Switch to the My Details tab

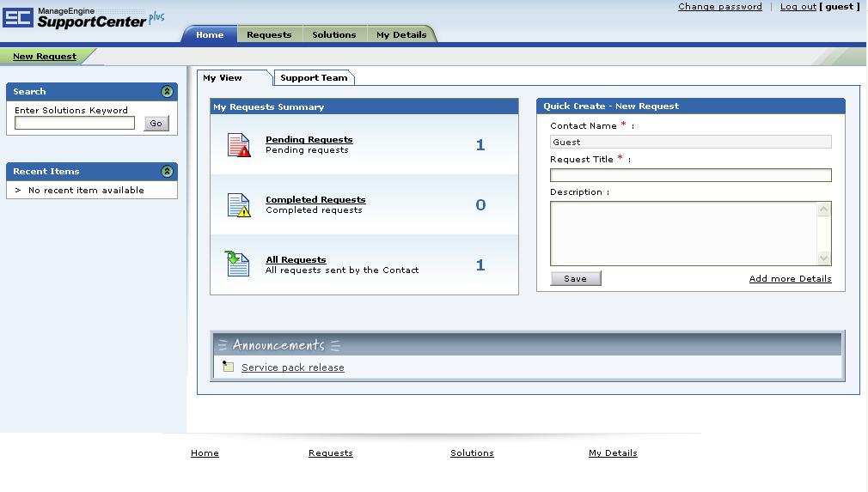[401, 35]
